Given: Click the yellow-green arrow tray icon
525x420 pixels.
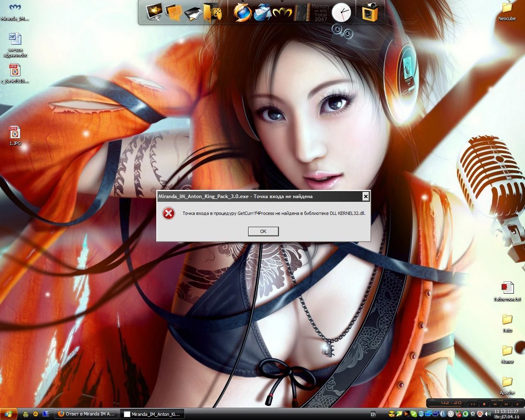Looking at the screenshot, I should [399, 414].
